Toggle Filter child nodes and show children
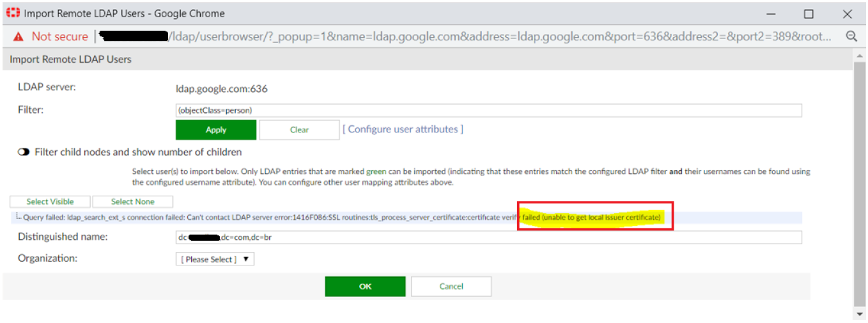 pos(24,152)
